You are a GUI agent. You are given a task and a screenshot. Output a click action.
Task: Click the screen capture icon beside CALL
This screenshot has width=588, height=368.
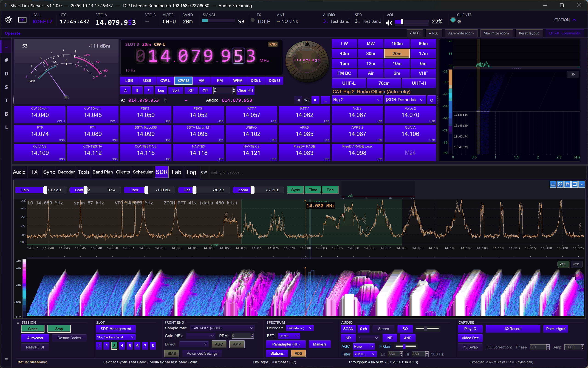(22, 20)
